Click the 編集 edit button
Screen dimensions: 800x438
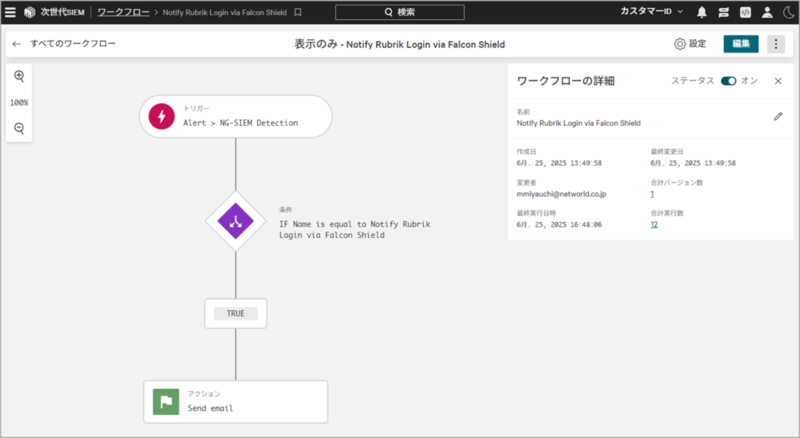[x=741, y=44]
